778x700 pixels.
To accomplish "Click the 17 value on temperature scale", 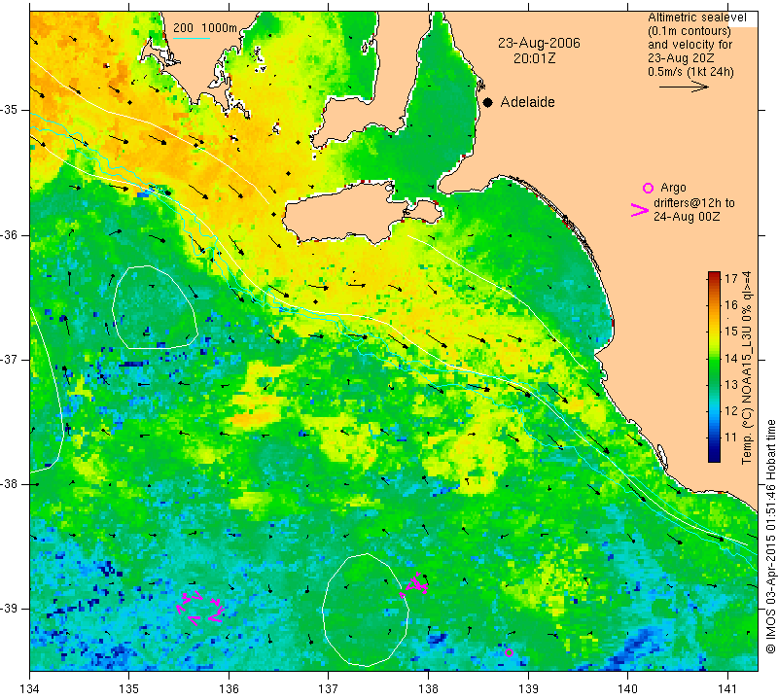I will (731, 278).
